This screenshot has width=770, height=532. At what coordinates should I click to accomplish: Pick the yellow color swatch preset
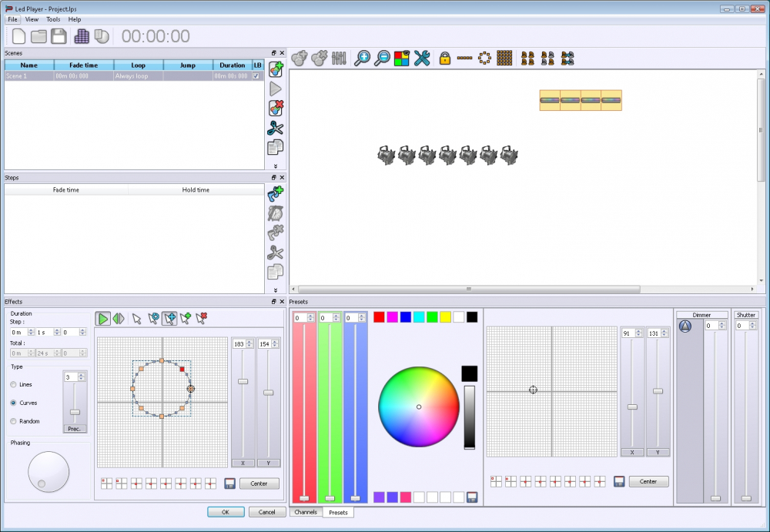(445, 316)
